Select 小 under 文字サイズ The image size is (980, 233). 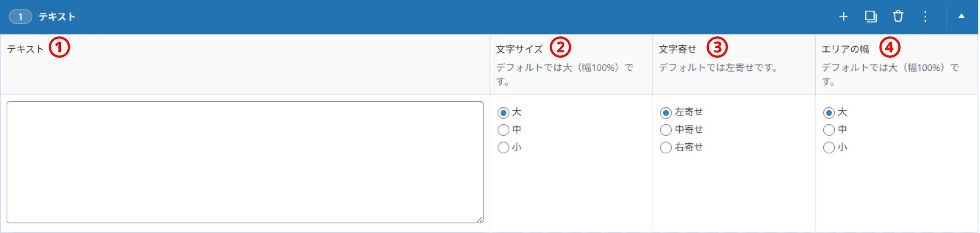tap(503, 147)
